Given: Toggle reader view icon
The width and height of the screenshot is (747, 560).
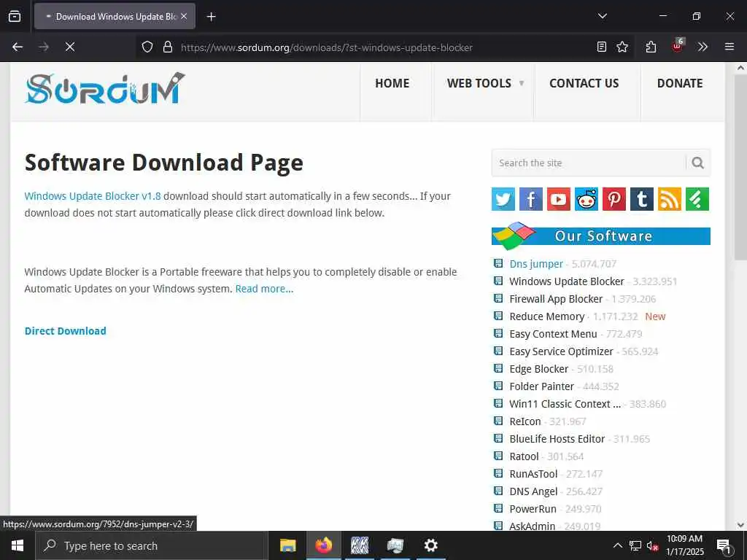Looking at the screenshot, I should point(602,47).
